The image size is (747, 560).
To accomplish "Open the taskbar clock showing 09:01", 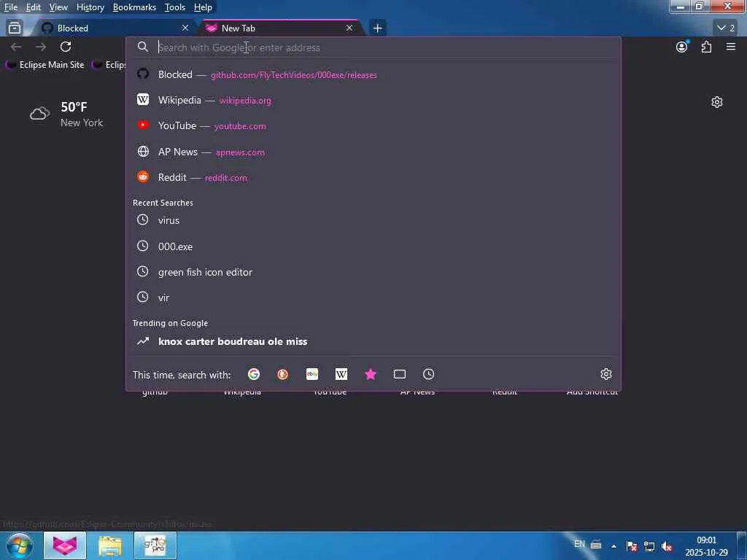I will (706, 546).
